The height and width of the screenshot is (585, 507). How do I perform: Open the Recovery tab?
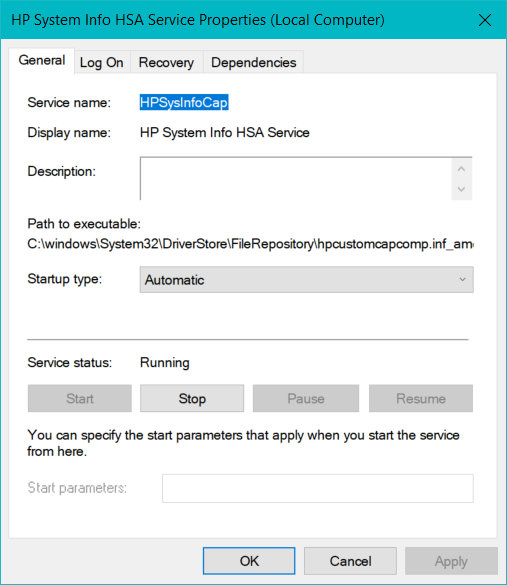pyautogui.click(x=166, y=62)
